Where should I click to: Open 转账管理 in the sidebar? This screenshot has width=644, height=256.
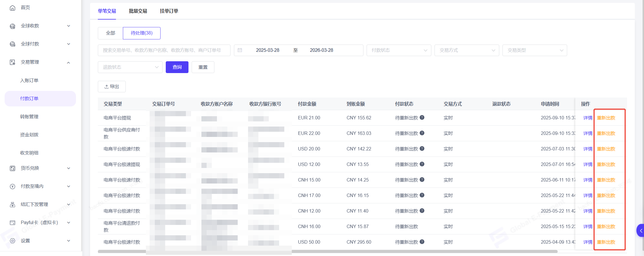(x=29, y=117)
